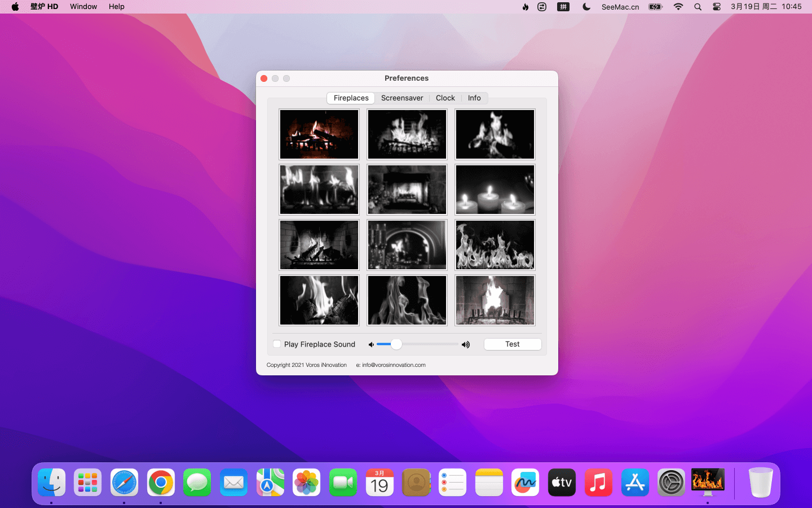Enable the Play Fireplace Sound checkbox
The width and height of the screenshot is (812, 508).
(277, 344)
